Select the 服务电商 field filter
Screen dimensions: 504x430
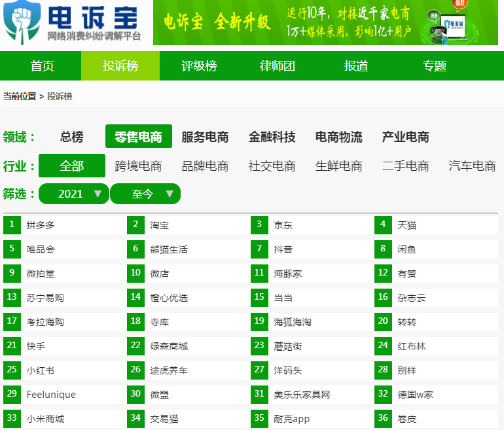[x=205, y=137]
